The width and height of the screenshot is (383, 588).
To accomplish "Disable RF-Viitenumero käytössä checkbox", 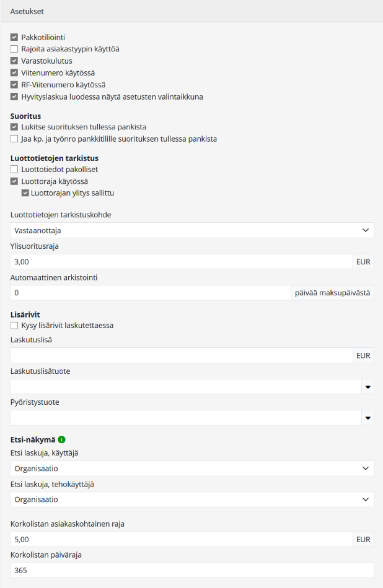I will 14,84.
